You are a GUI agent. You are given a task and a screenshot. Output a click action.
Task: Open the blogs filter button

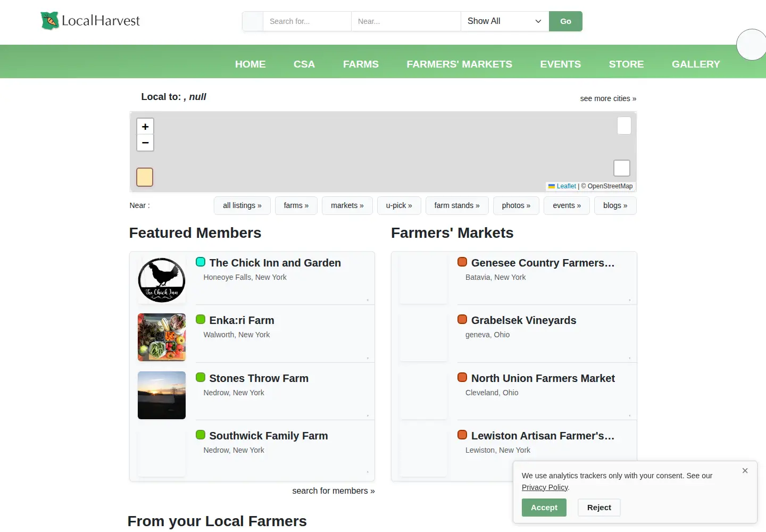tap(615, 205)
